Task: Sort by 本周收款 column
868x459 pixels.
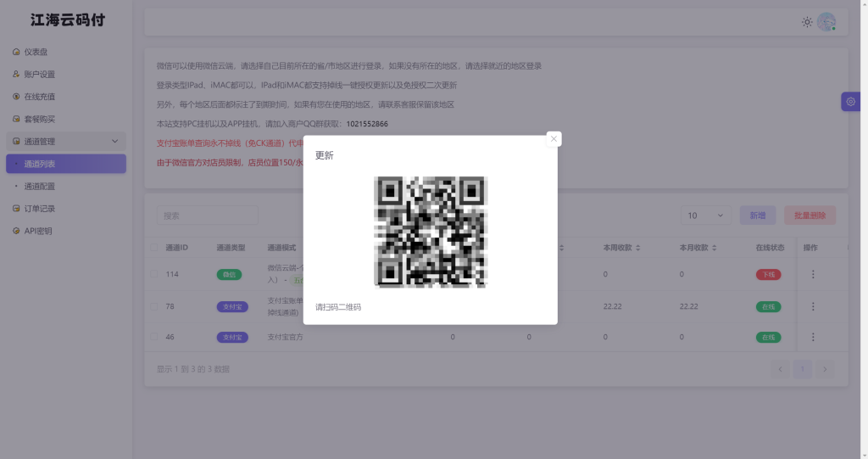Action: point(621,248)
